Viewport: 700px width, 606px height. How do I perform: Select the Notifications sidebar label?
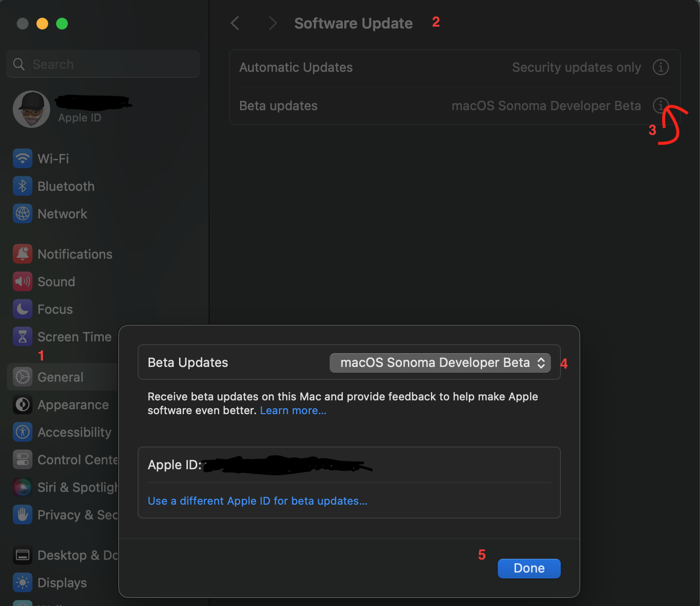coord(75,254)
